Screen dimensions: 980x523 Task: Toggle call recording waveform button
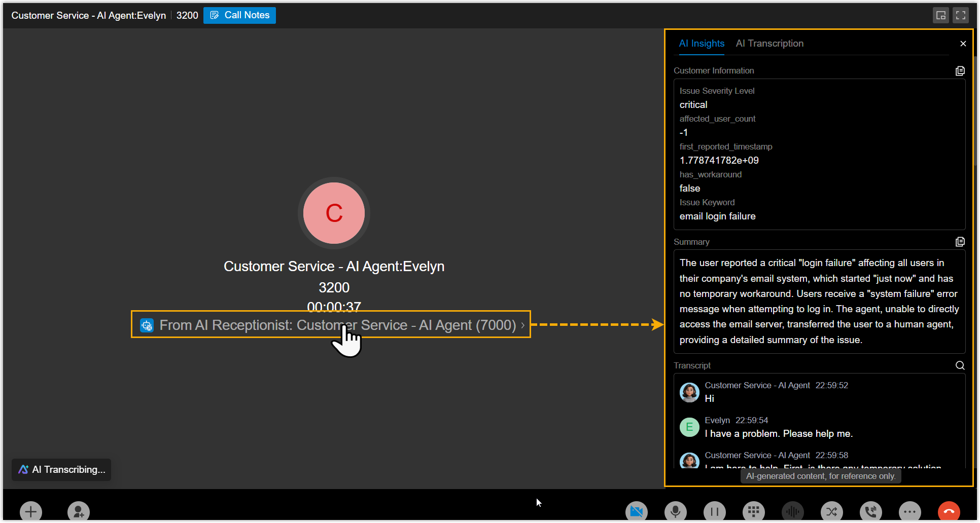click(x=793, y=512)
